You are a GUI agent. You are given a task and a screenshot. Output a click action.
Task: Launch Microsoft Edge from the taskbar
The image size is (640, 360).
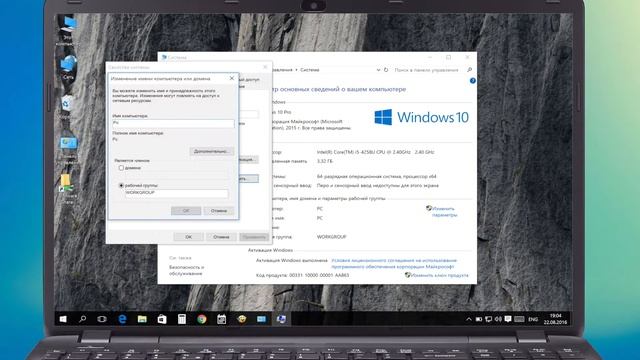(122, 319)
